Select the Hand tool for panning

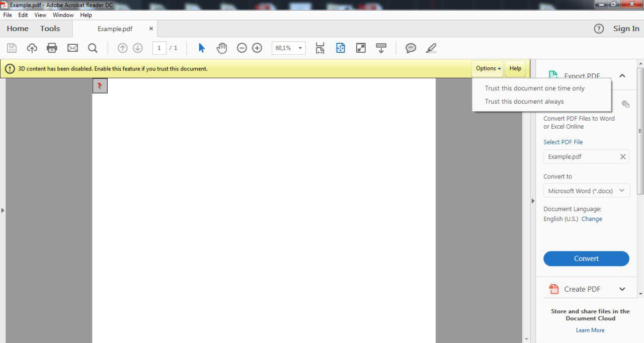click(221, 48)
